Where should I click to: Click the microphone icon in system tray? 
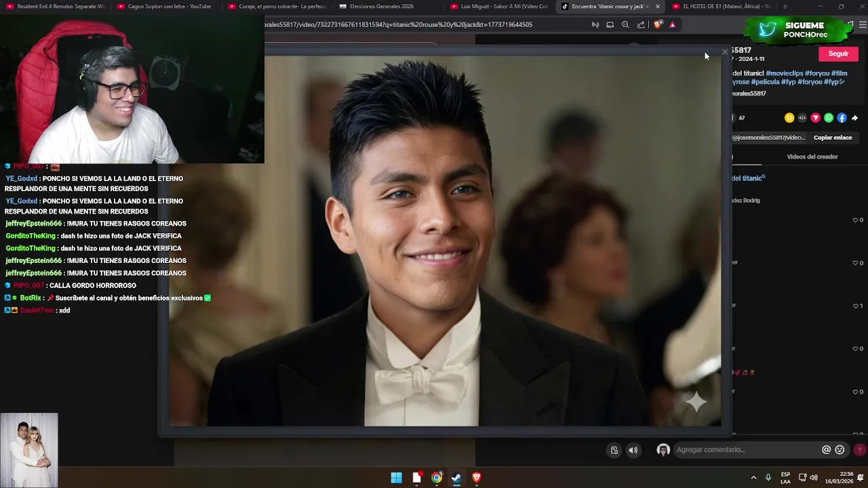[768, 478]
